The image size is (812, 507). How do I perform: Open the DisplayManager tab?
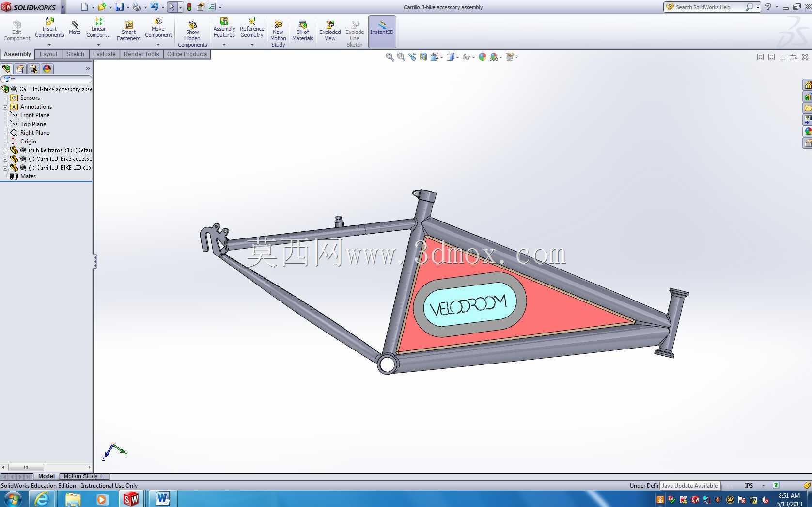(47, 69)
